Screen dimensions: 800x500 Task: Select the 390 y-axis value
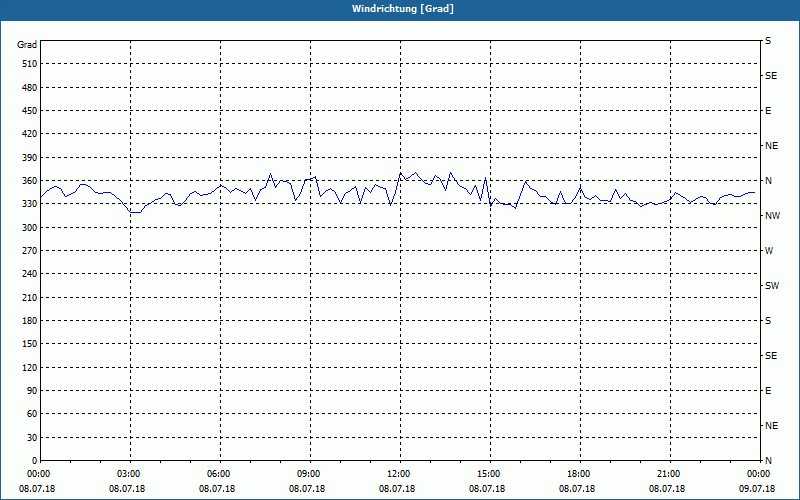click(30, 158)
